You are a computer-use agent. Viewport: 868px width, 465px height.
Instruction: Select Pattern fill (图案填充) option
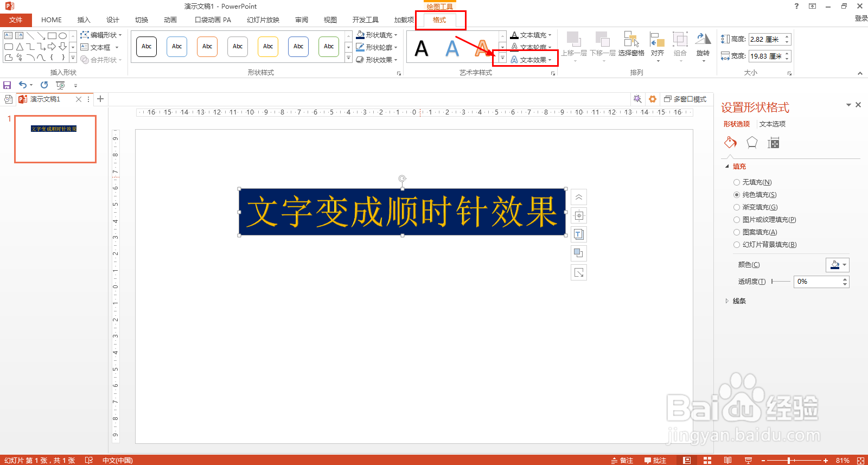click(x=755, y=232)
